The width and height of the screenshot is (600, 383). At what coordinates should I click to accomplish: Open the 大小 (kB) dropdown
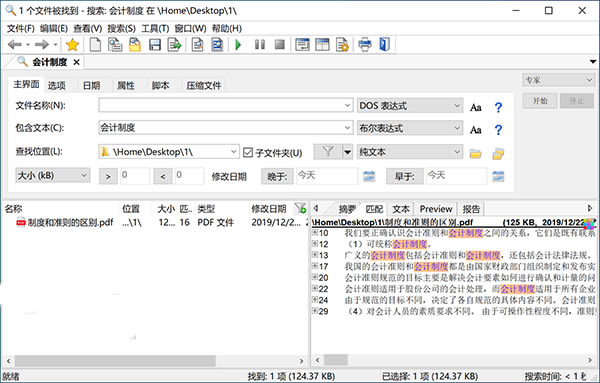coord(53,175)
